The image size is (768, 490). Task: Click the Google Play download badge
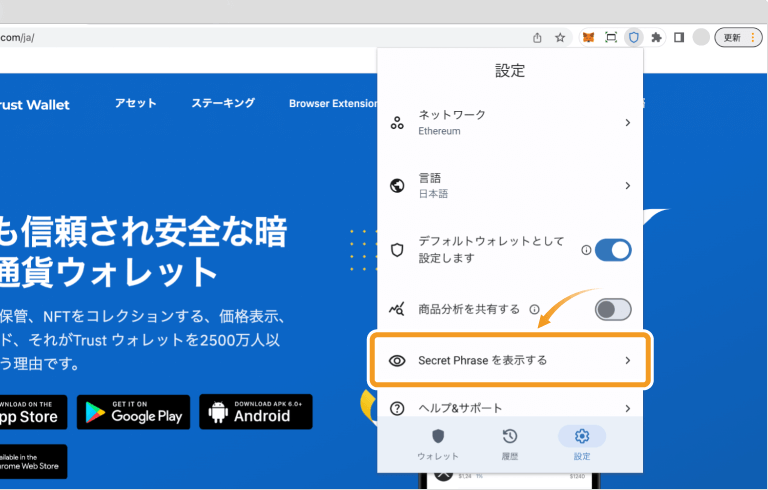[x=133, y=412]
